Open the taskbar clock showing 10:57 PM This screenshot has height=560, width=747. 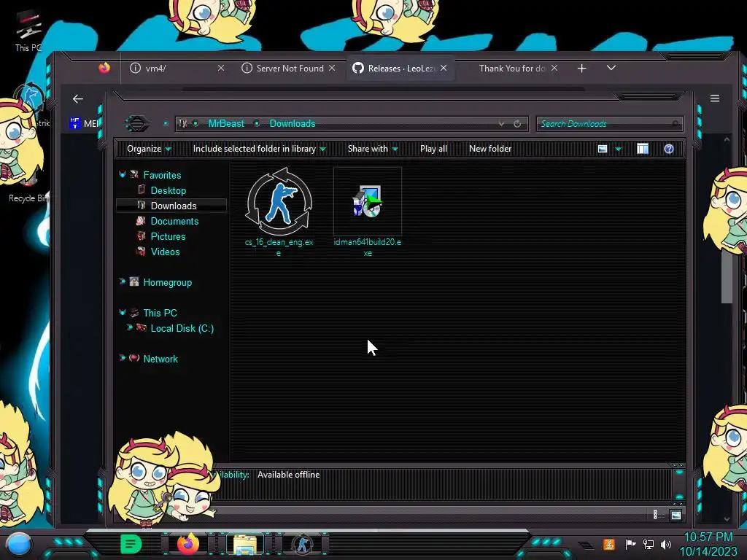click(x=708, y=544)
